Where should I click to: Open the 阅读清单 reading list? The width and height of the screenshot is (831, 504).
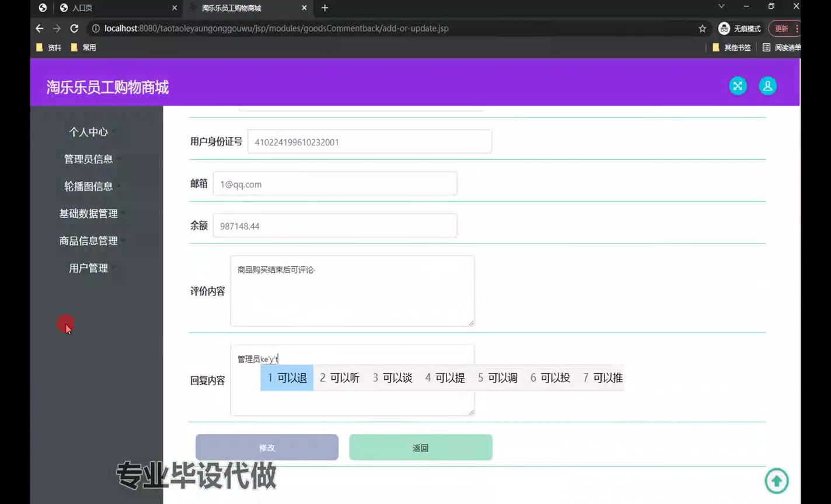coord(782,47)
